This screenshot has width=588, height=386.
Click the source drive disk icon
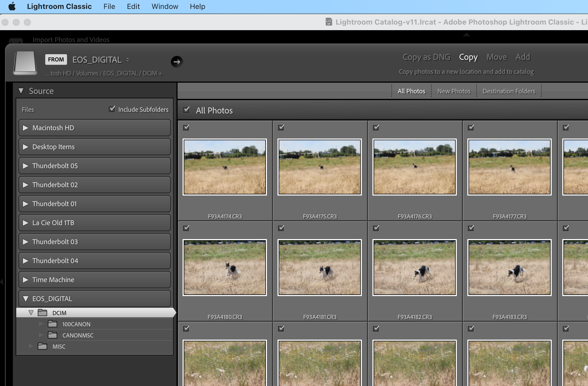coord(25,63)
